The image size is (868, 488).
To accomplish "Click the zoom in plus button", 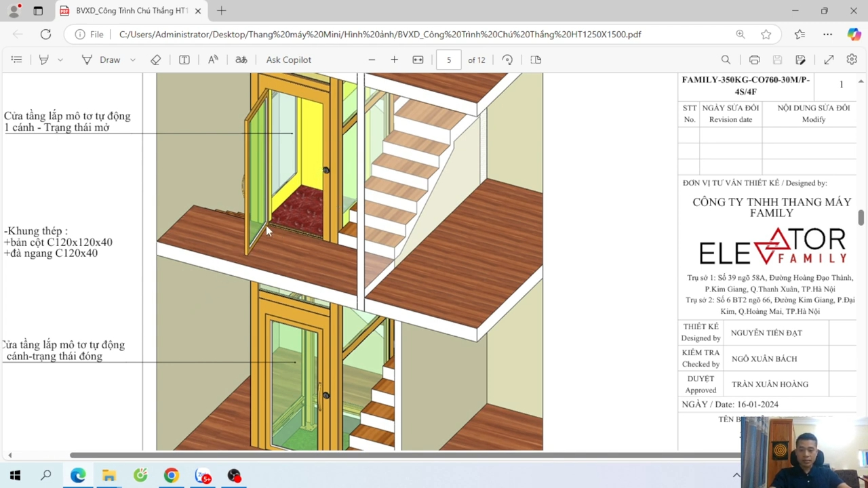I will (x=394, y=60).
